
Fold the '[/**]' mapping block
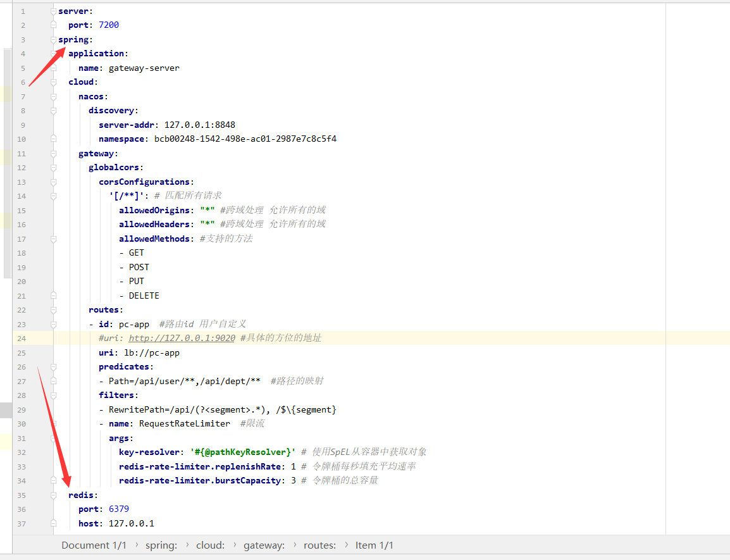54,196
